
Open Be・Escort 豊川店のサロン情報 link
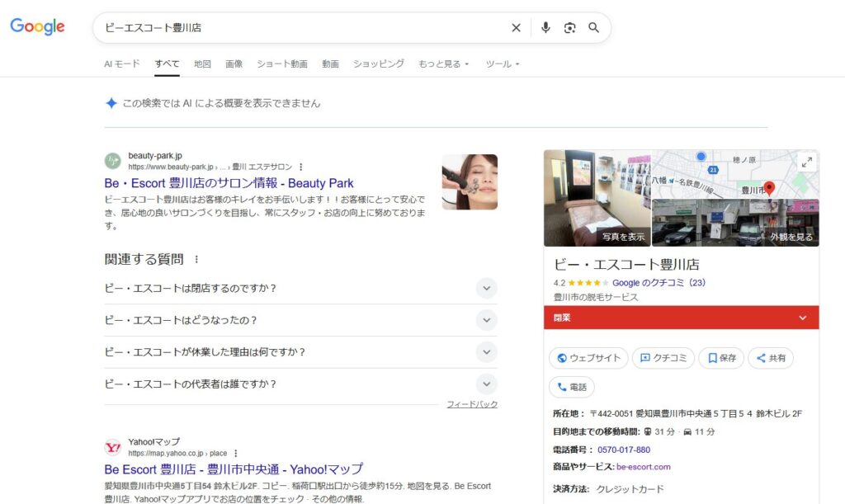(229, 183)
